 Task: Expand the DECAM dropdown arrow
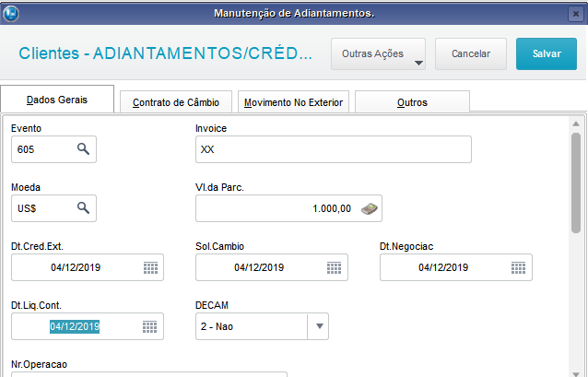pyautogui.click(x=319, y=326)
